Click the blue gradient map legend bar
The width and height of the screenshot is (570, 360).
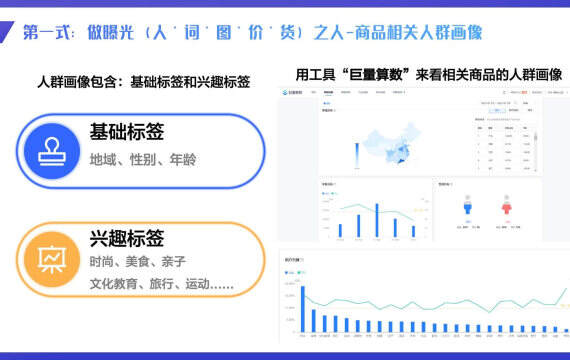[x=357, y=155]
